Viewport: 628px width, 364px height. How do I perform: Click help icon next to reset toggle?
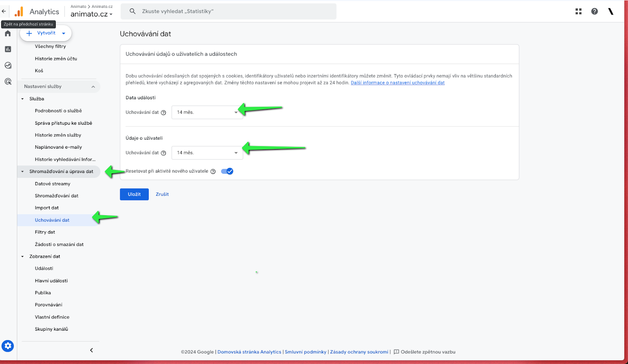(213, 171)
